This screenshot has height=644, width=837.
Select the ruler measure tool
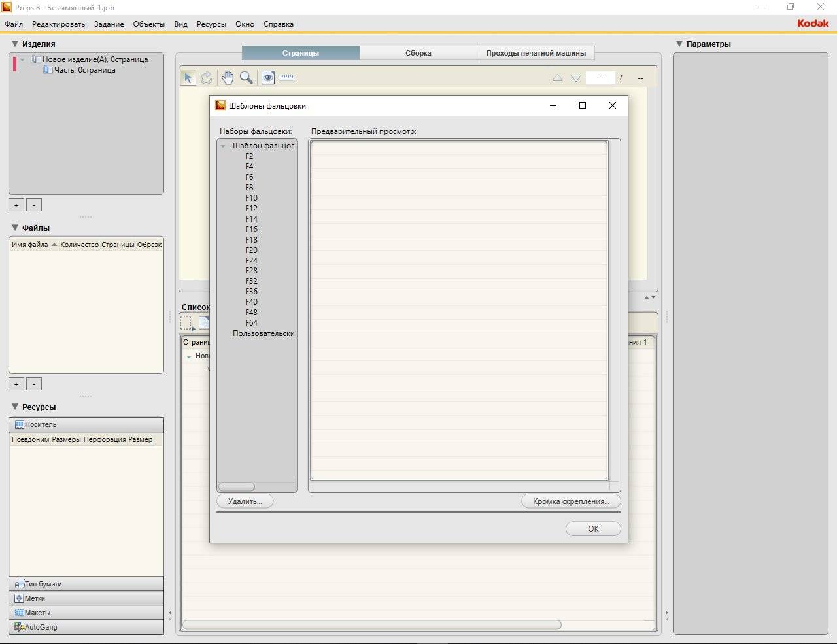coord(286,78)
